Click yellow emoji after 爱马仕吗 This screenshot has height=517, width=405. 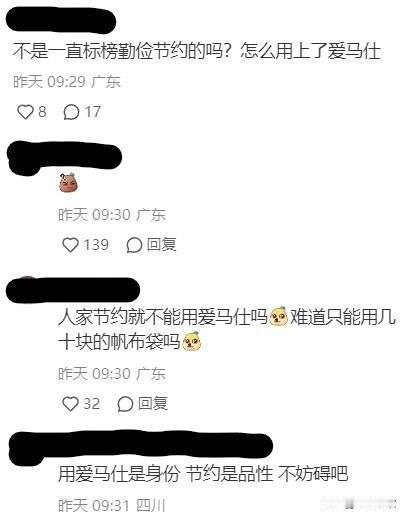point(279,316)
